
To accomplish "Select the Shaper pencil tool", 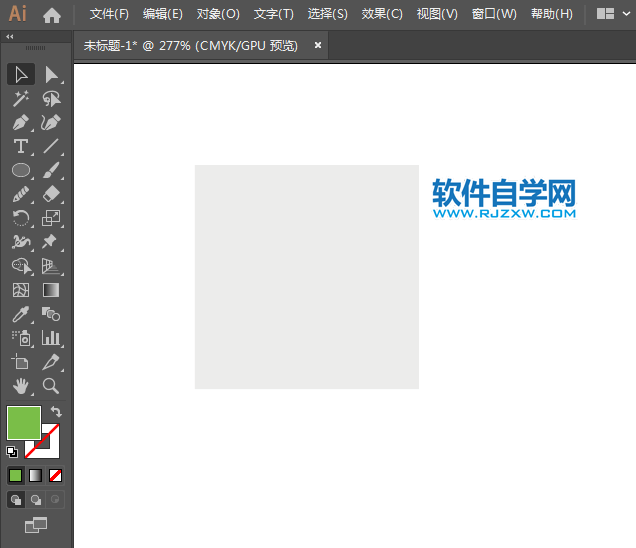I will pyautogui.click(x=21, y=194).
